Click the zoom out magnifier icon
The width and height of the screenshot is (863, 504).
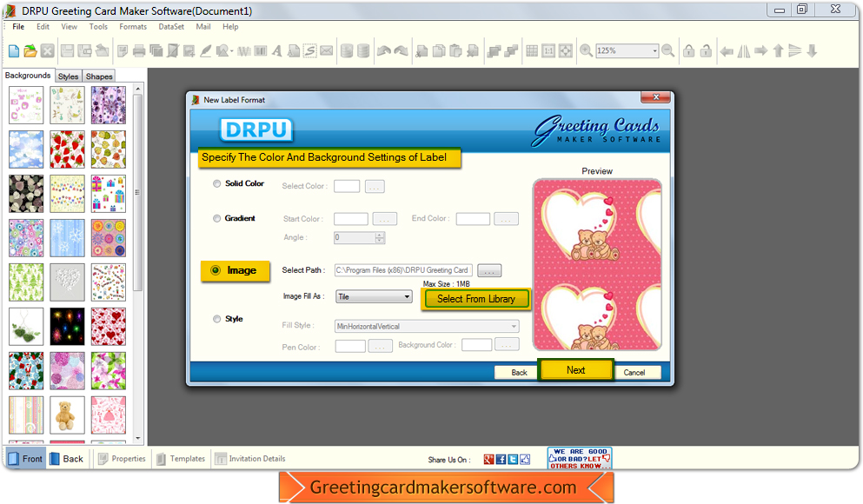pos(668,50)
